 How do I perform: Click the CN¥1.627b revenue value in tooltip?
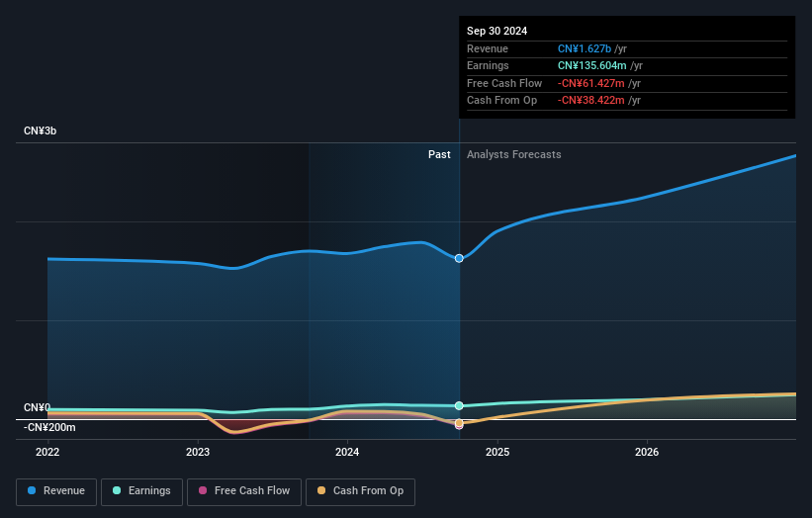[584, 48]
